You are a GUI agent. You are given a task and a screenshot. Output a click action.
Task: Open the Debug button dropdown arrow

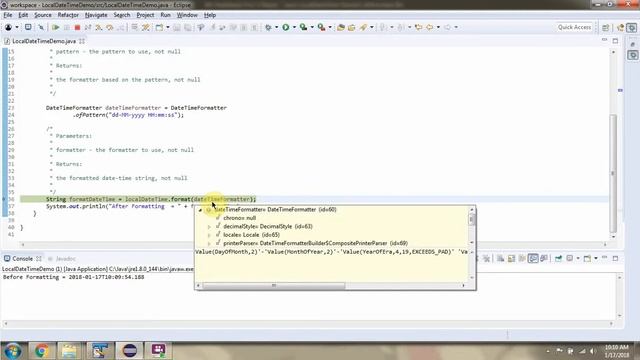[276, 27]
